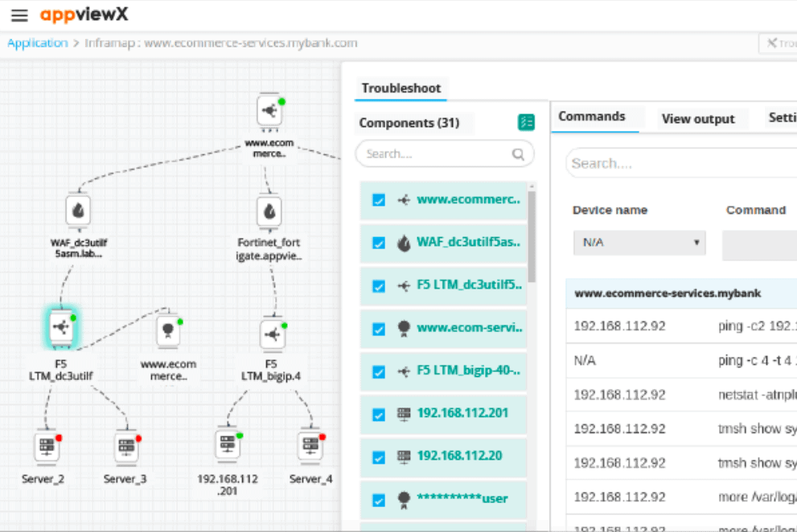
Task: Toggle the select-all components list icon
Action: tap(526, 122)
